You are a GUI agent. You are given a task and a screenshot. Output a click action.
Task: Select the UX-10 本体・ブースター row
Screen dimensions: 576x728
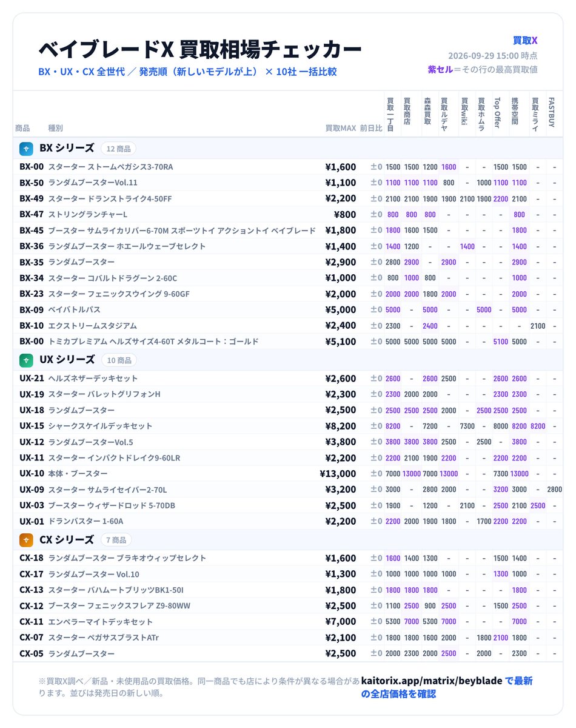pos(288,474)
